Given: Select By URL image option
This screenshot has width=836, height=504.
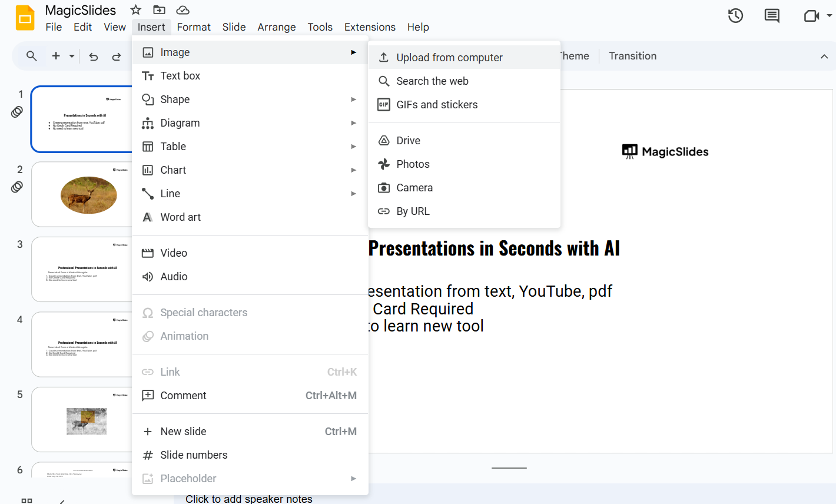Looking at the screenshot, I should 413,211.
